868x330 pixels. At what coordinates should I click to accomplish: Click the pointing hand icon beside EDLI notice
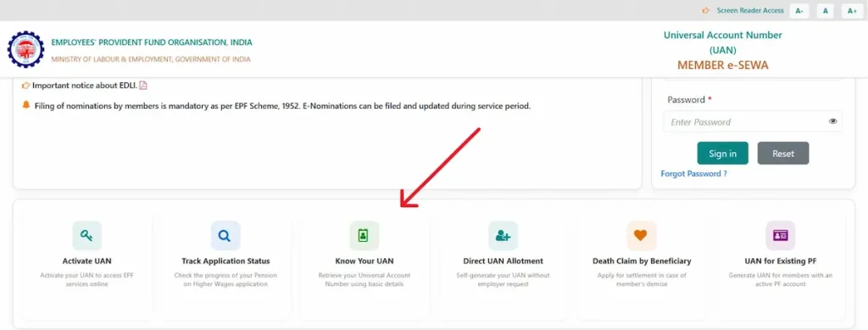(25, 86)
